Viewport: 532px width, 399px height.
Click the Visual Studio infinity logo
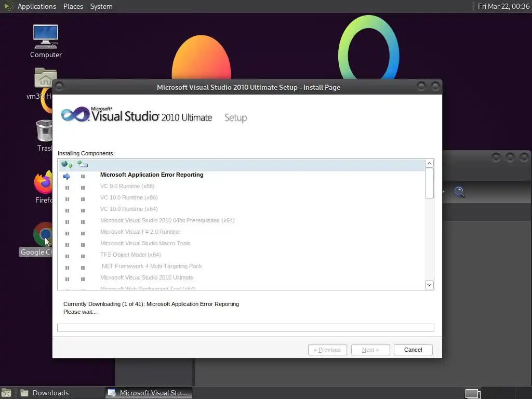click(75, 114)
